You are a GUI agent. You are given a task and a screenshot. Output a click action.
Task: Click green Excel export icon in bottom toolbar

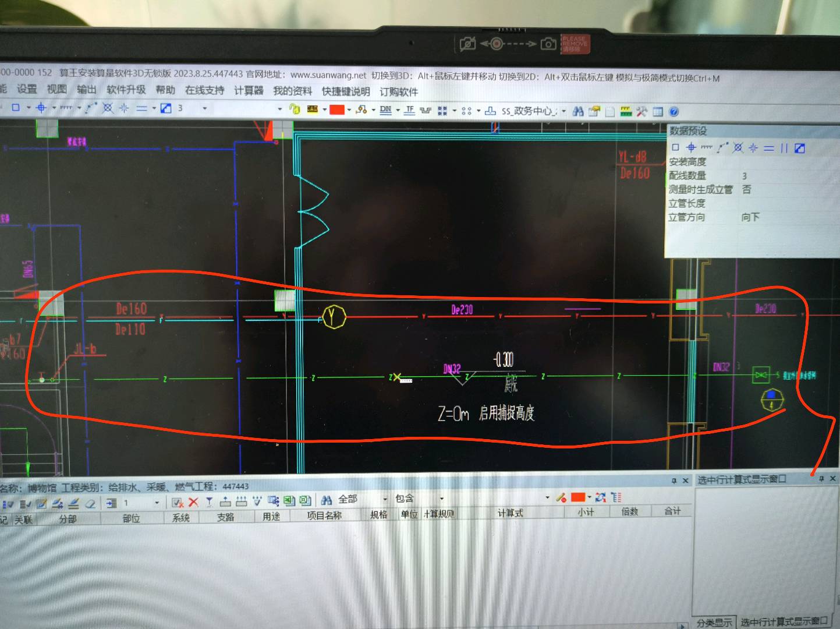[x=289, y=500]
